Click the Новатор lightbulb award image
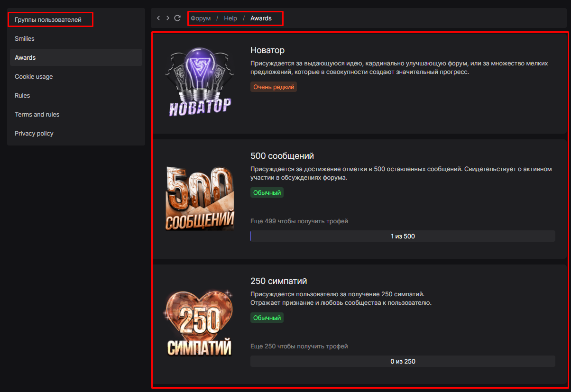The height and width of the screenshot is (392, 571). 199,82
